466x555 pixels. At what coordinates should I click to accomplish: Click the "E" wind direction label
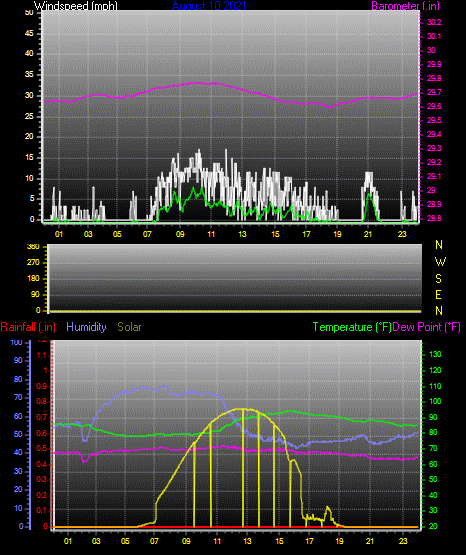point(438,294)
